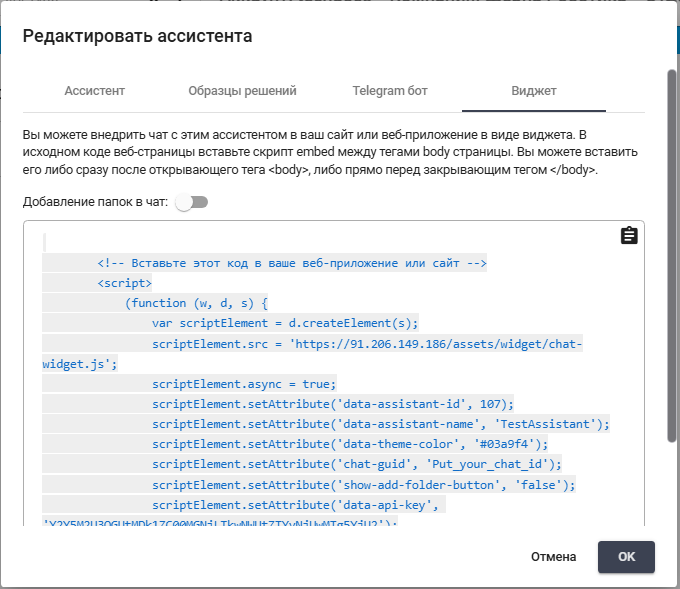Switch to the Ассистент tab
The height and width of the screenshot is (589, 680).
pyautogui.click(x=94, y=91)
